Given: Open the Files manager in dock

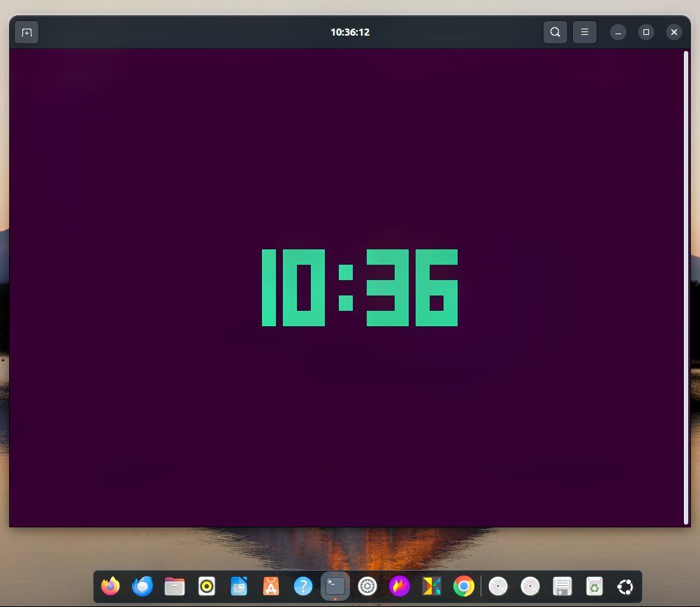Looking at the screenshot, I should (x=175, y=587).
